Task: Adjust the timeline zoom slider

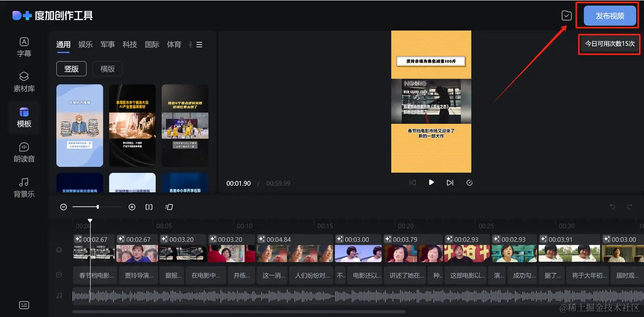Action: click(98, 207)
